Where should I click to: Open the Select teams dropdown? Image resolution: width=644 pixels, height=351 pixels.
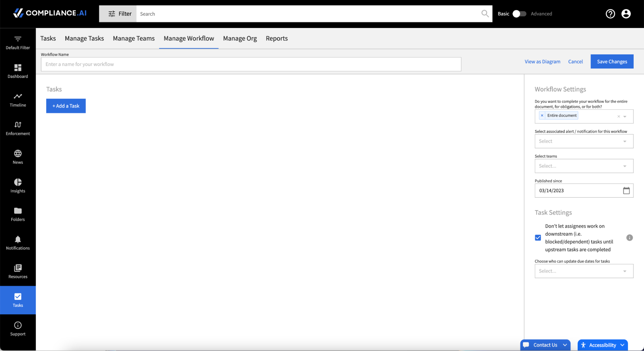[584, 166]
